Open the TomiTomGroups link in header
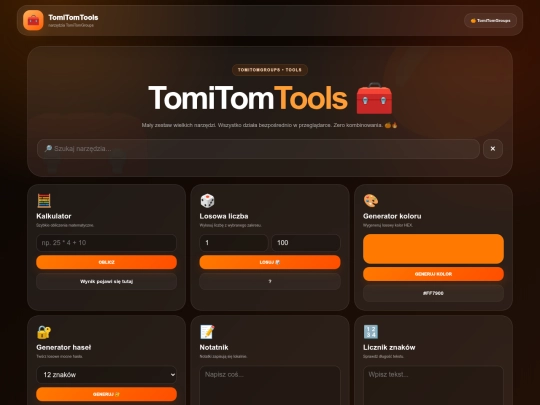 click(490, 21)
